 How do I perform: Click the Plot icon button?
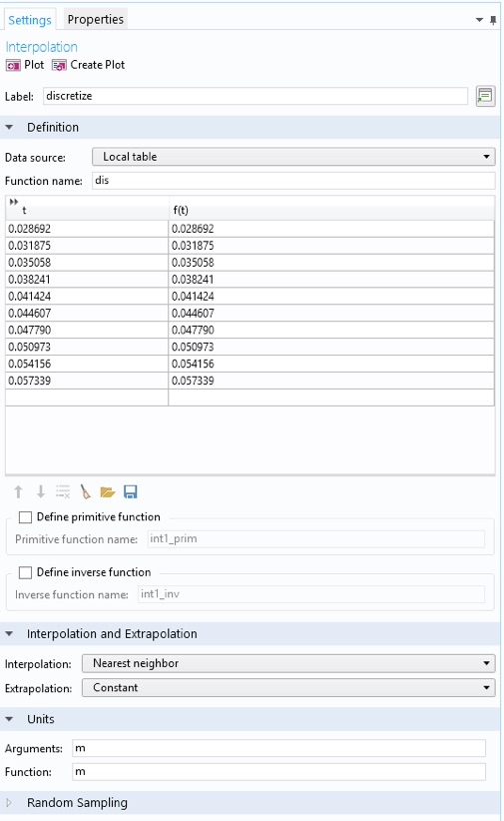click(13, 66)
